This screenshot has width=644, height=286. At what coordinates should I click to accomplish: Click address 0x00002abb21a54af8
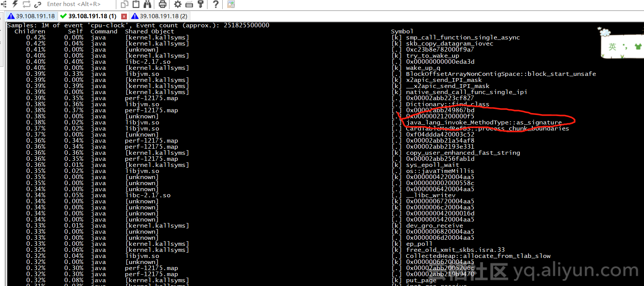(x=440, y=141)
